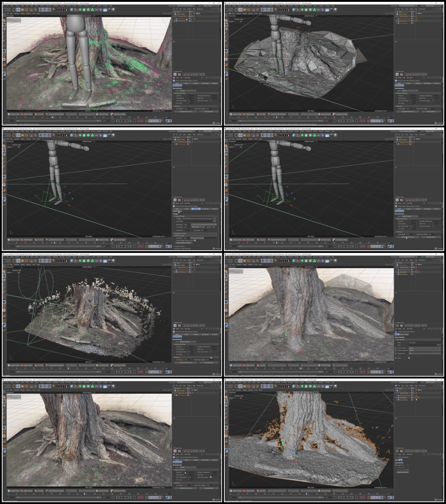Open Display Color dropdown in Scene Mesh screenshot
This screenshot has height=504, width=446.
tap(425, 353)
